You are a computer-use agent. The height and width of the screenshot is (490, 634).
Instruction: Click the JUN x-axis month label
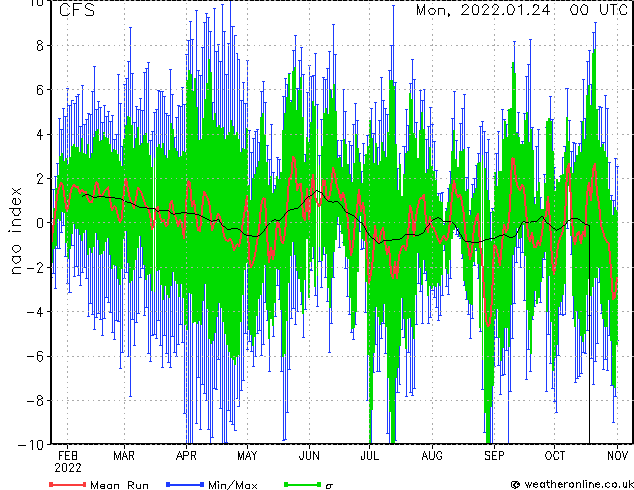click(x=309, y=456)
